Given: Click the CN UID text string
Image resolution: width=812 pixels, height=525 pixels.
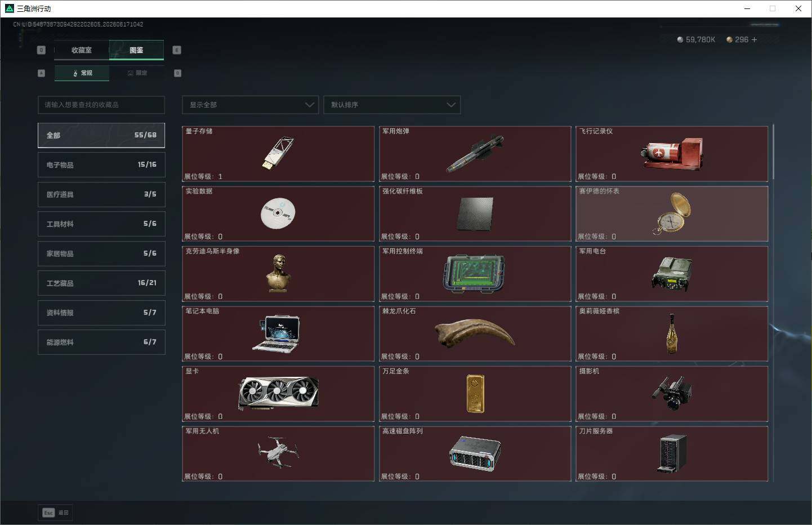Looking at the screenshot, I should pos(78,24).
